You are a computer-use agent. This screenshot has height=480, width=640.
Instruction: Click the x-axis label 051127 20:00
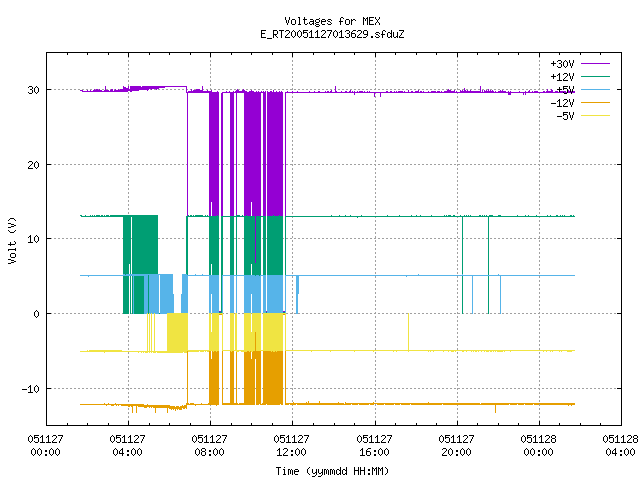point(456,445)
